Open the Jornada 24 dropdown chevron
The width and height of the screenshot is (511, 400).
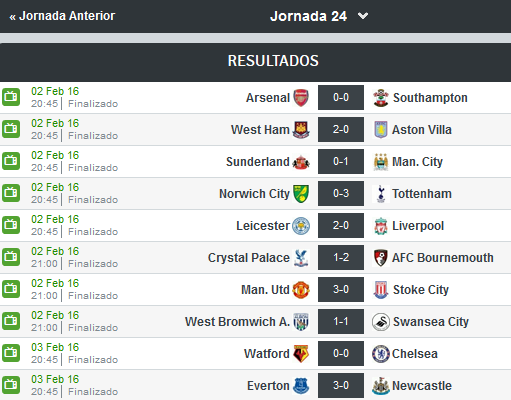click(x=363, y=16)
